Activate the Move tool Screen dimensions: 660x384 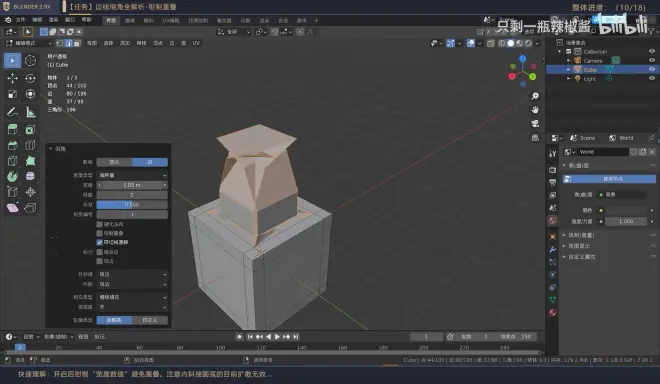[x=13, y=78]
